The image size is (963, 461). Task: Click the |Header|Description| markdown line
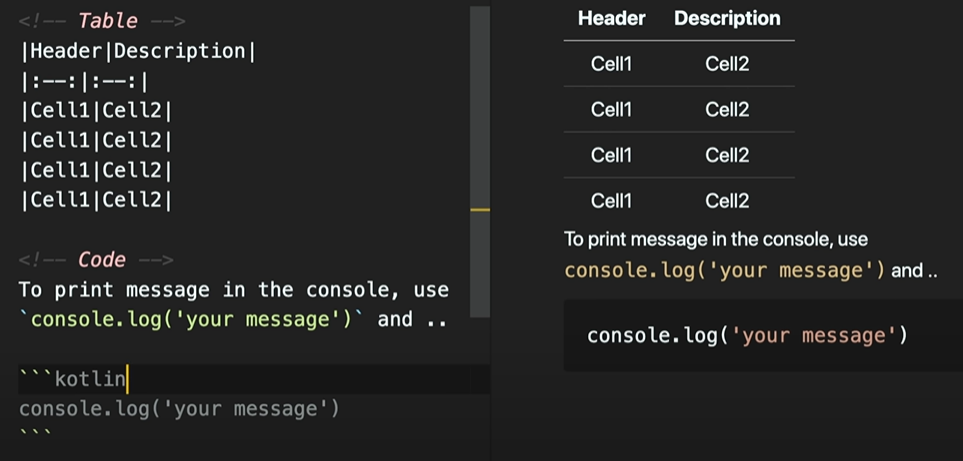(138, 51)
